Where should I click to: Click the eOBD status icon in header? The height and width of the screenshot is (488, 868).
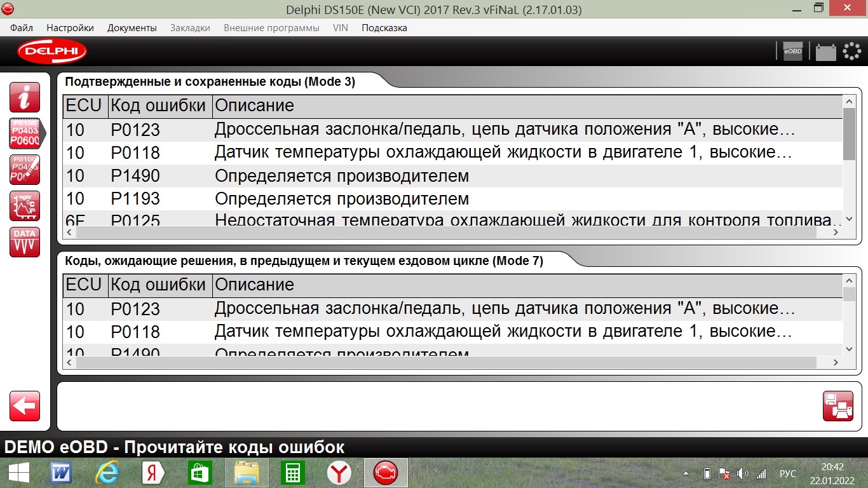click(792, 51)
